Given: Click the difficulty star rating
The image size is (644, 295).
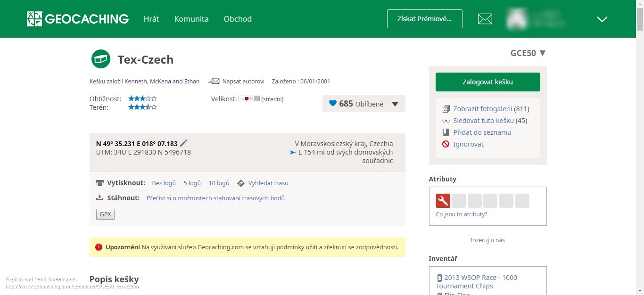Looking at the screenshot, I should [x=142, y=98].
